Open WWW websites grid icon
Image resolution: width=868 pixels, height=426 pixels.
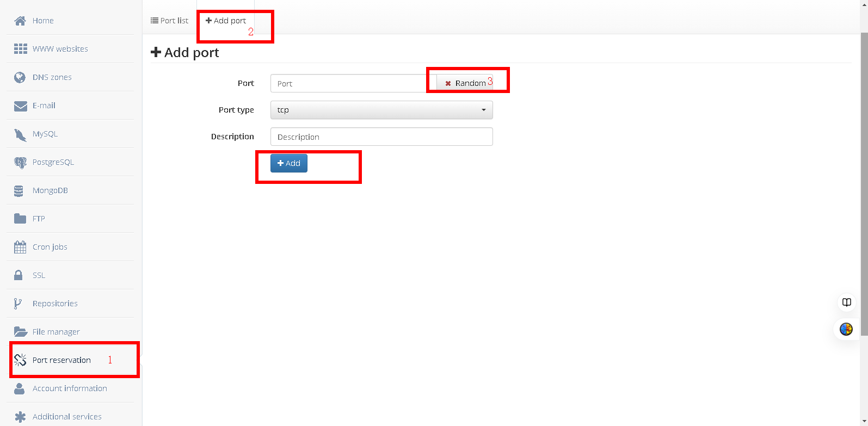20,49
